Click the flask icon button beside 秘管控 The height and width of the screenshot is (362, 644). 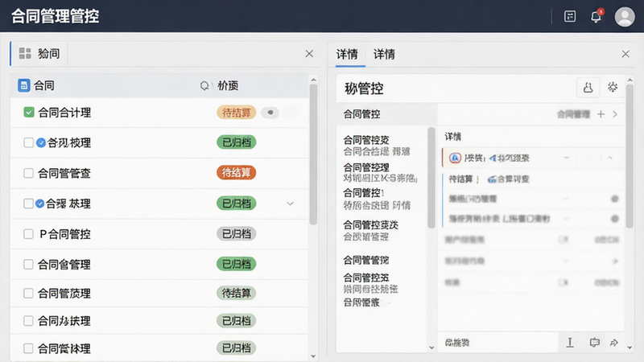(x=588, y=88)
